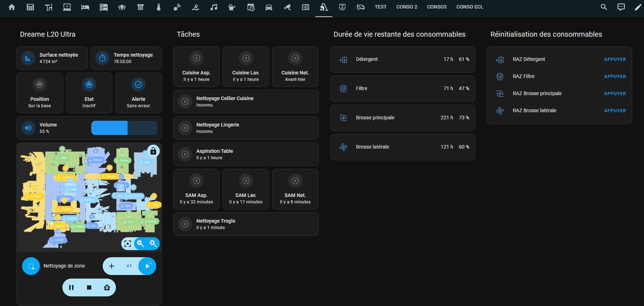Open the bed icon tab
Viewport: 644px width, 306px height.
pyautogui.click(x=85, y=7)
